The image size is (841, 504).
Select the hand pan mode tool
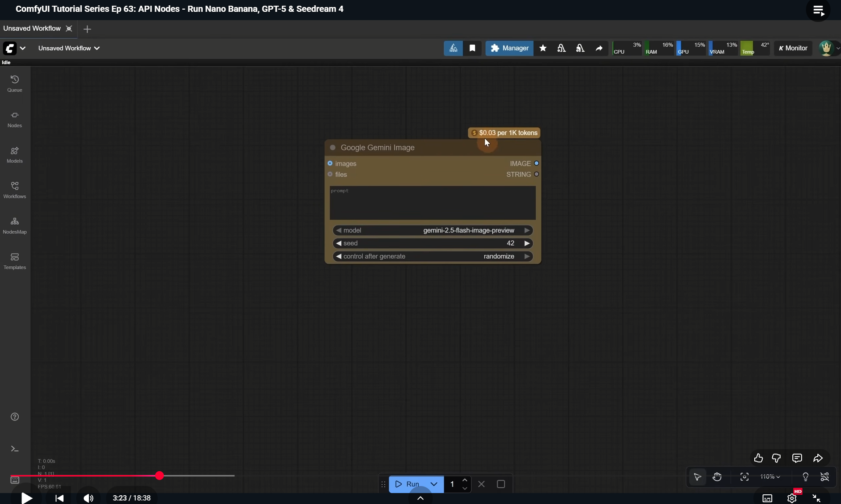point(717,477)
